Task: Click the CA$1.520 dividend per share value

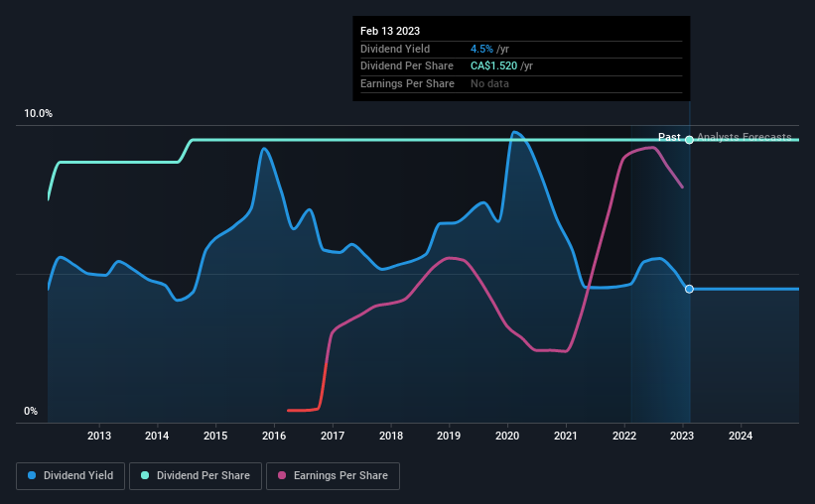Action: [x=493, y=66]
